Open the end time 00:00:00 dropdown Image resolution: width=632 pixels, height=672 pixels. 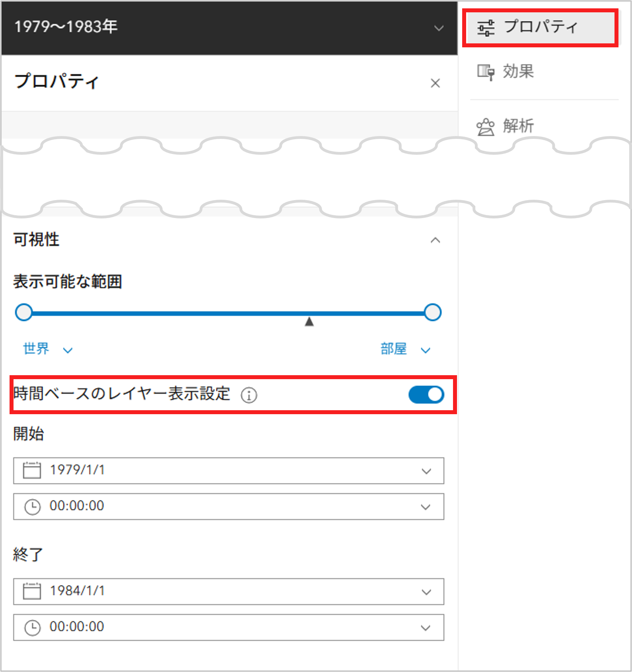click(229, 627)
